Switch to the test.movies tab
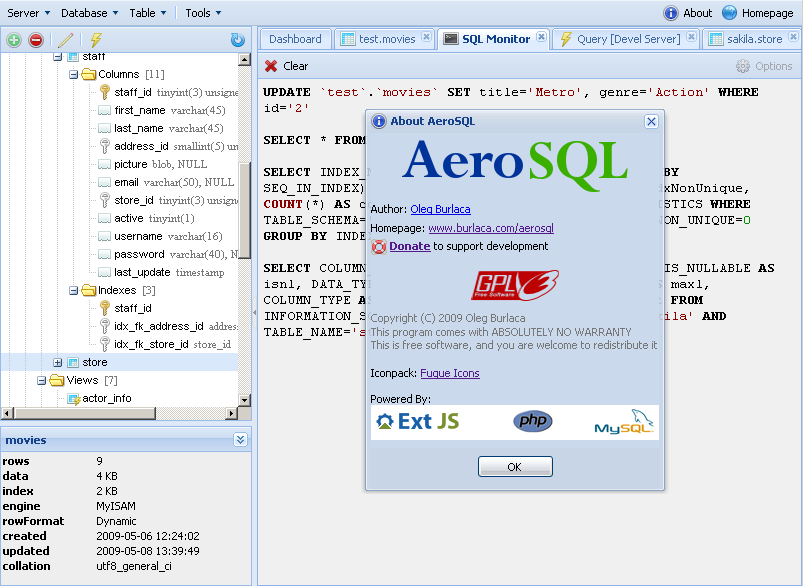 [x=385, y=39]
